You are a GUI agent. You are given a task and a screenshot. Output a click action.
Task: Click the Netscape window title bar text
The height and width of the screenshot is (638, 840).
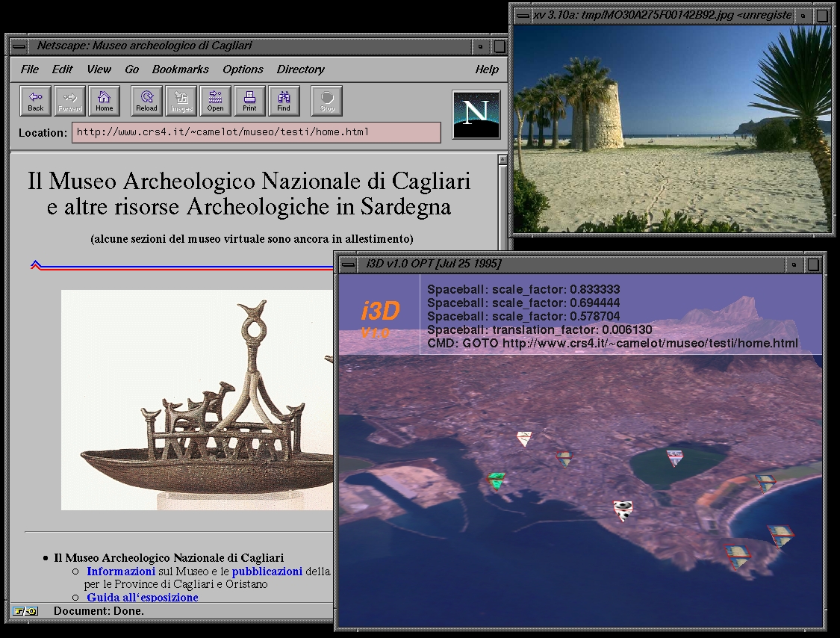tap(144, 46)
